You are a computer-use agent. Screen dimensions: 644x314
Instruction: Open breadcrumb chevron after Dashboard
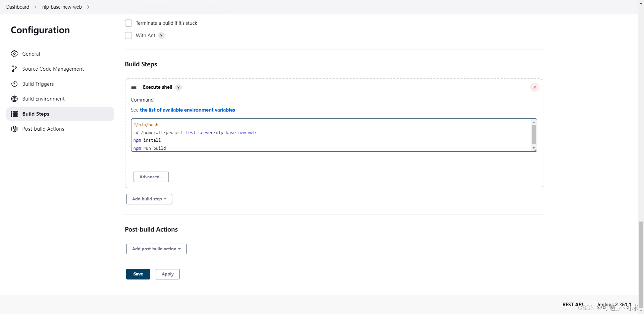pos(36,7)
